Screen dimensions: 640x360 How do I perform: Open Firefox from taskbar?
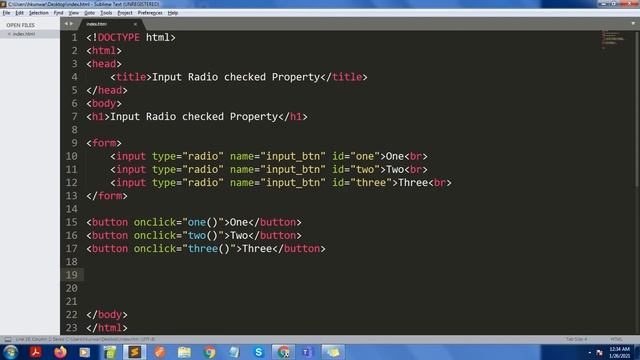click(60, 352)
